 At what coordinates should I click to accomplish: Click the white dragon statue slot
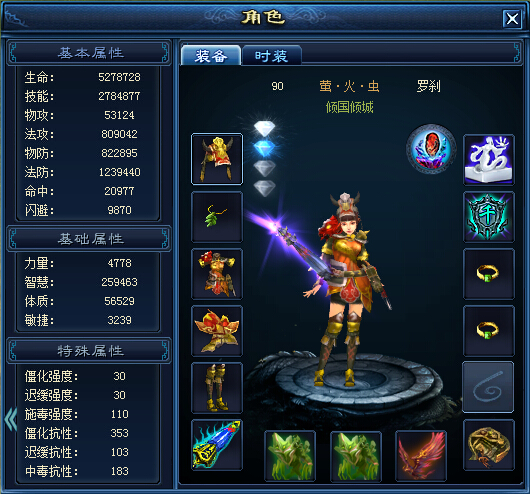pyautogui.click(x=489, y=160)
